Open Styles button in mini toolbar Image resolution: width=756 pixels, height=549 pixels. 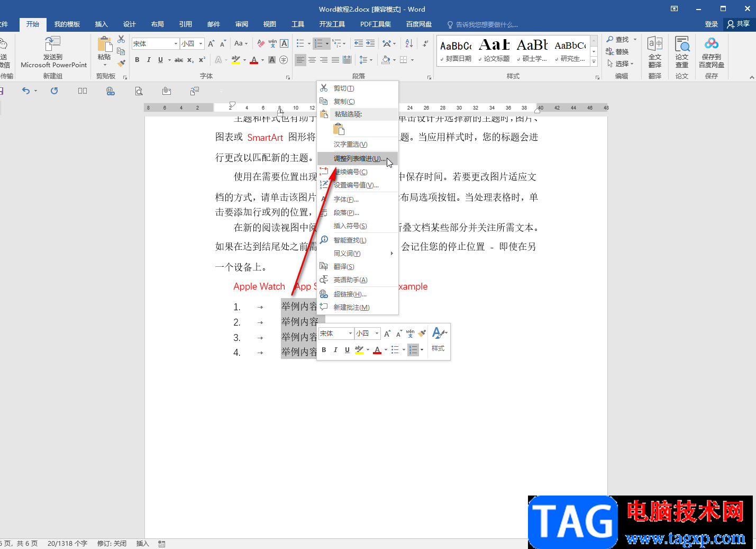coord(439,339)
